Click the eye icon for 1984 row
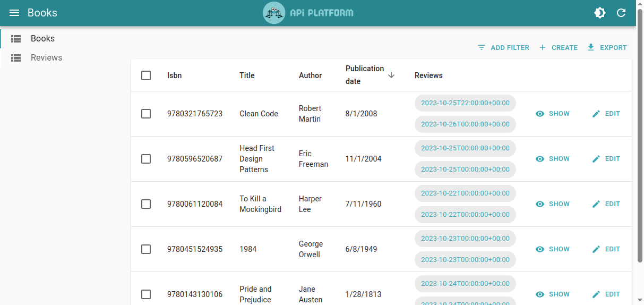Image resolution: width=644 pixels, height=305 pixels. [540, 249]
